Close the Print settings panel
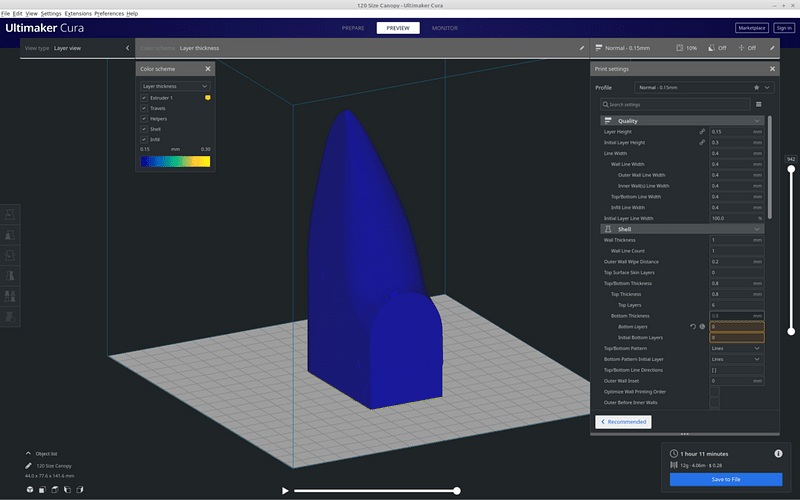The image size is (800, 500). pos(772,69)
